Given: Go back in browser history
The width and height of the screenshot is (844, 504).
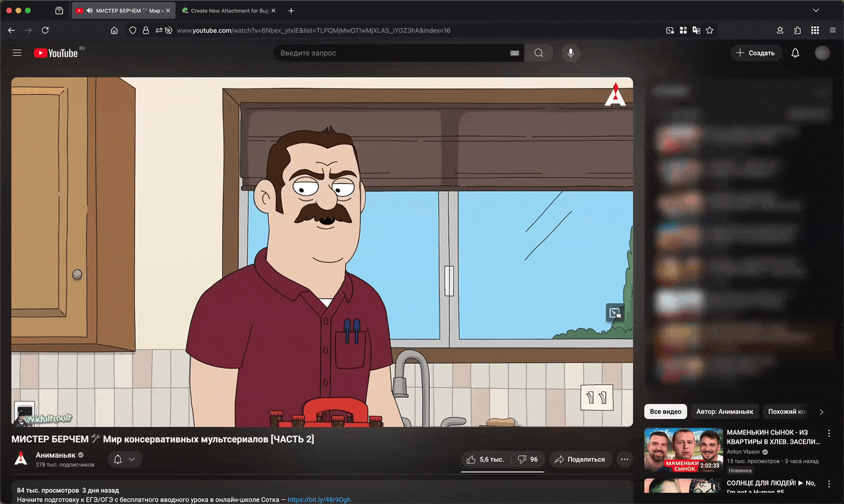Looking at the screenshot, I should 11,30.
